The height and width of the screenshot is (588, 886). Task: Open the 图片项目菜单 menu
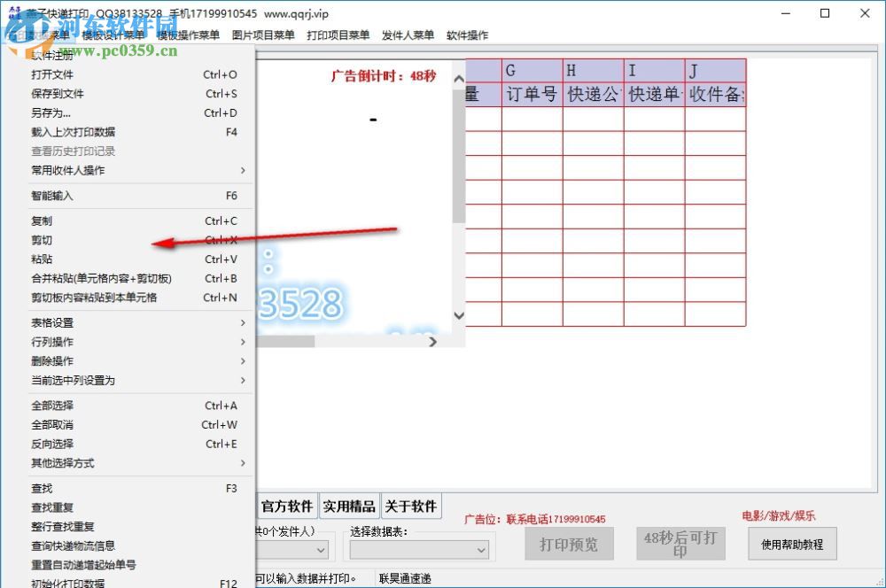[x=263, y=35]
